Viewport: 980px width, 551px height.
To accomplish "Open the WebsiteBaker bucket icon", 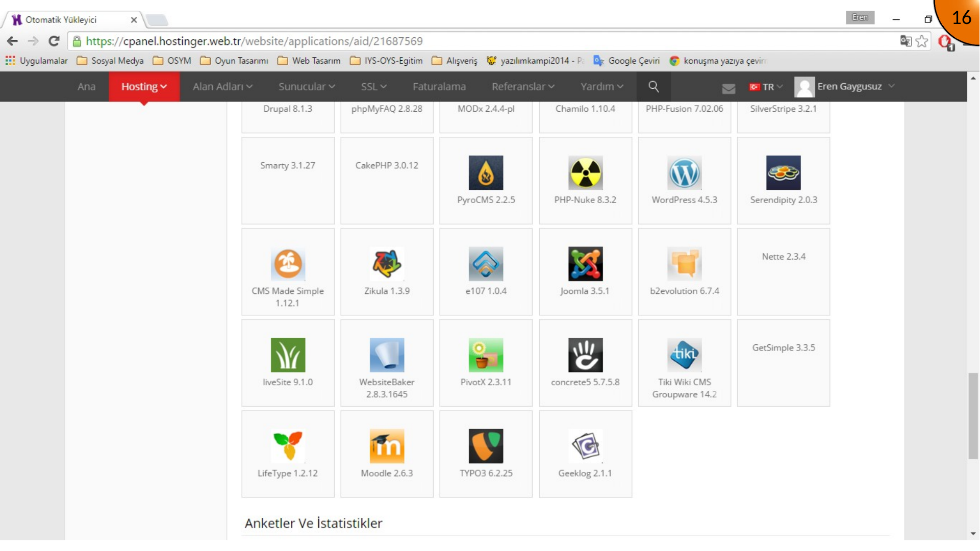I will coord(387,355).
